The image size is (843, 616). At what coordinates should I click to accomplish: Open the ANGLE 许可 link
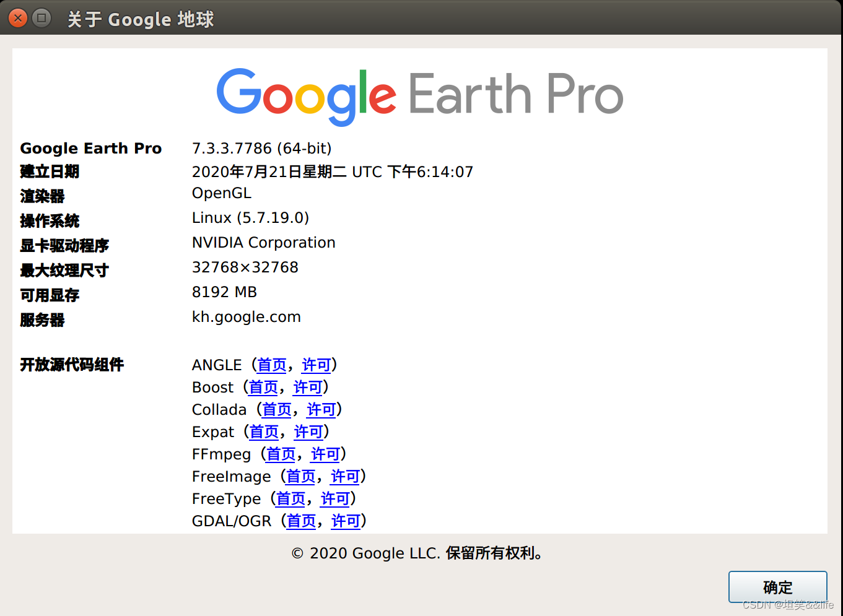click(317, 365)
